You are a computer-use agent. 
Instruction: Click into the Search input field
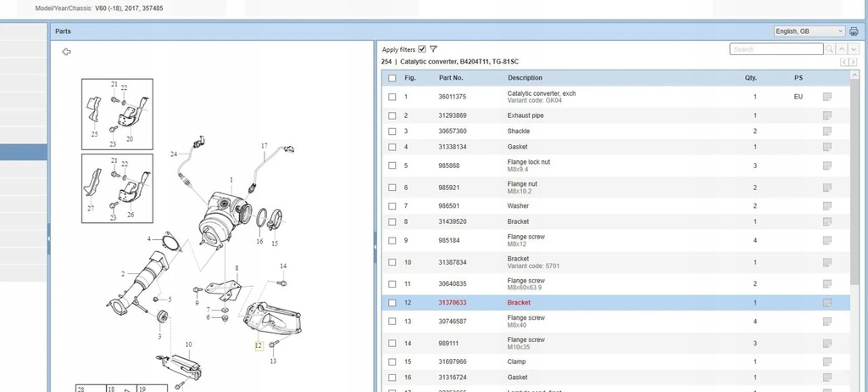click(x=776, y=49)
